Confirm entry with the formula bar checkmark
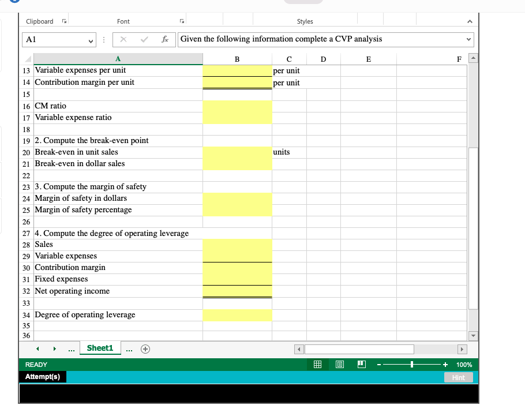 (145, 39)
